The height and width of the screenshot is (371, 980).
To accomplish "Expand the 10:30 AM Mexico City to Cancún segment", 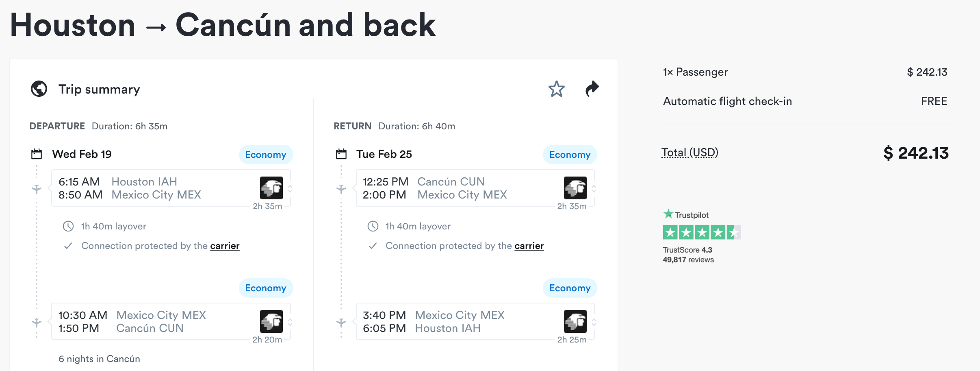I will pos(290,322).
